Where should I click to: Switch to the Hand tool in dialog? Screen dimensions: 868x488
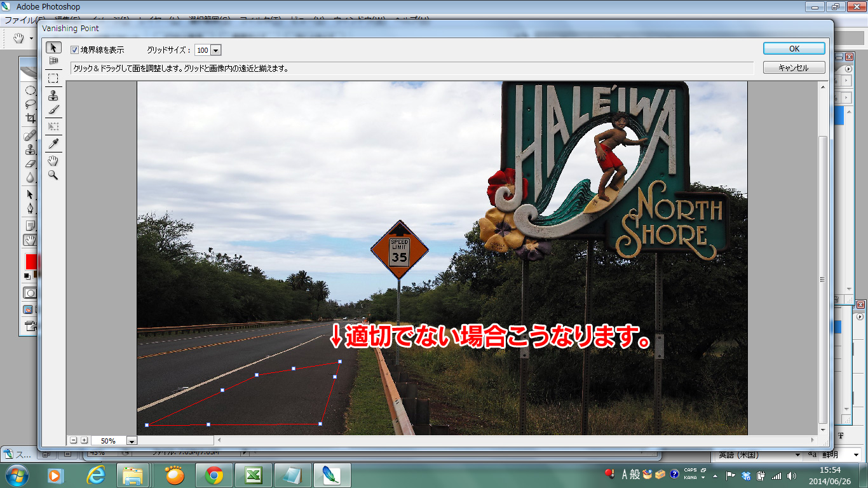[x=53, y=160]
